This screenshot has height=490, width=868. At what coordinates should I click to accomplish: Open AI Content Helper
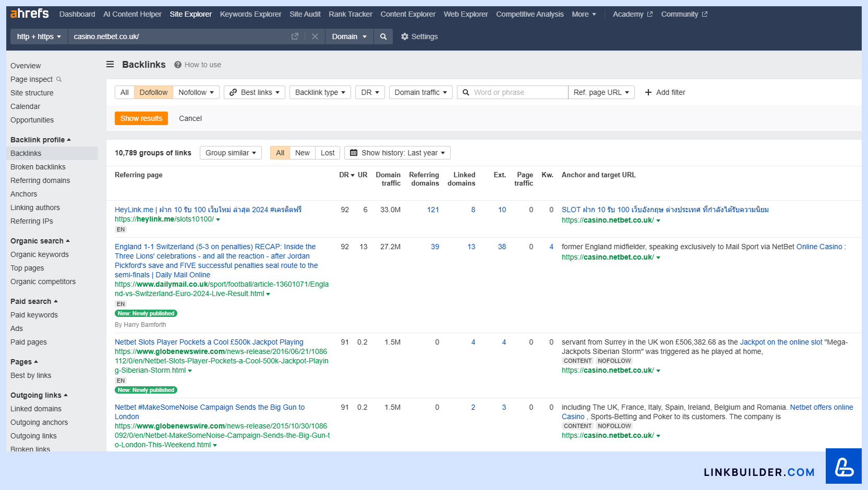pos(132,14)
